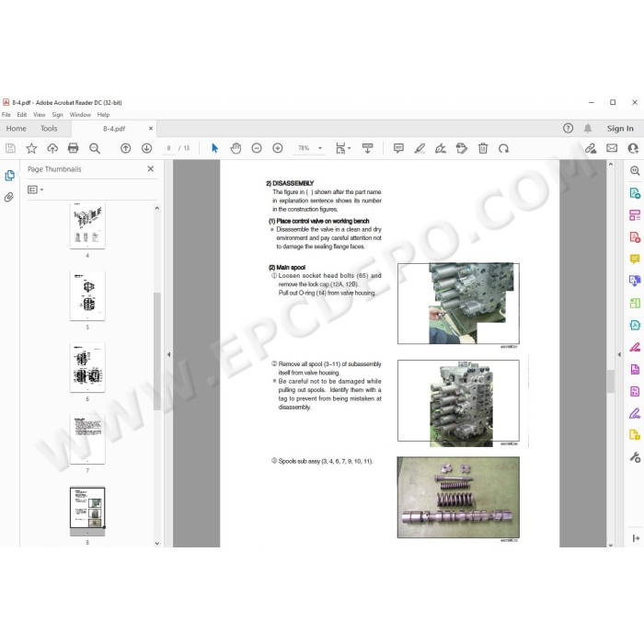Open the notifications bell
This screenshot has width=644, height=644.
tap(588, 129)
